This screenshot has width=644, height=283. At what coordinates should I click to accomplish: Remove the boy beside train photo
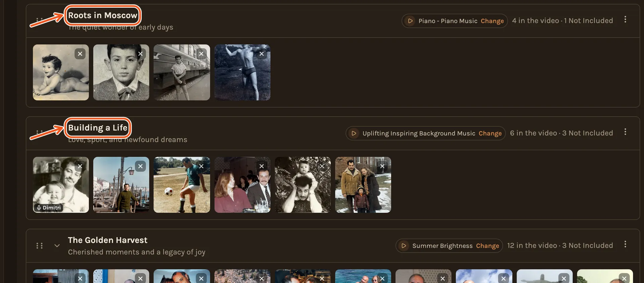(201, 54)
